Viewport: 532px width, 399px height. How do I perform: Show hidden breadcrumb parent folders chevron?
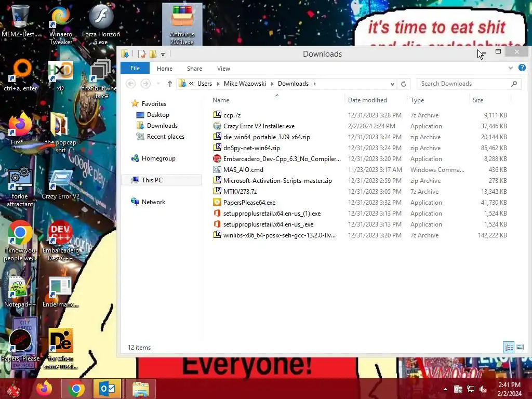[191, 84]
